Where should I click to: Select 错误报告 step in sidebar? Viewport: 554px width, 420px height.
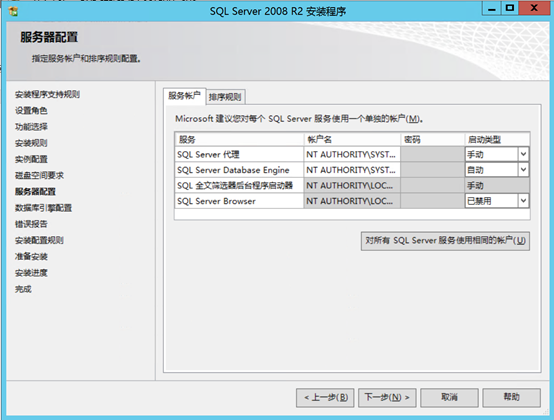31,224
